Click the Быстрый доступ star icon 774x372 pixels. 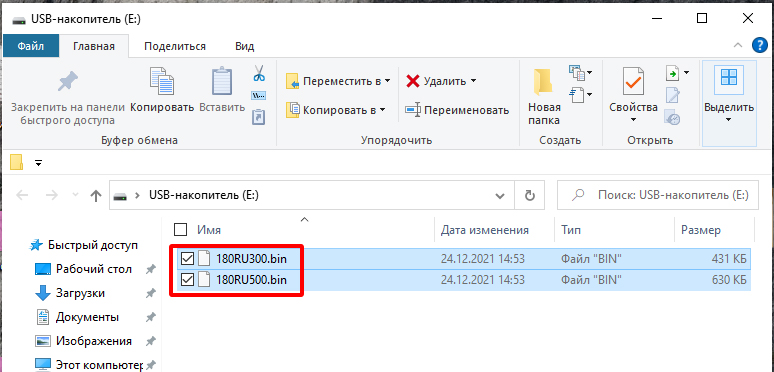click(x=36, y=245)
